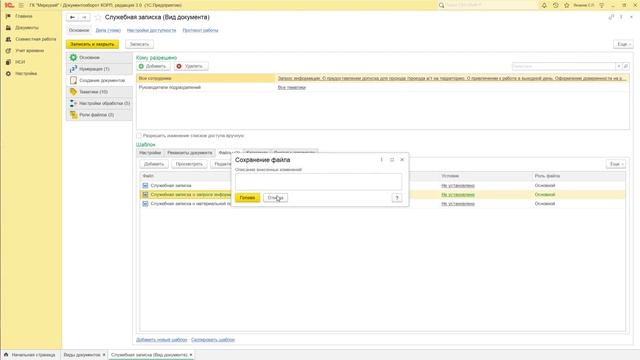This screenshot has width=640, height=360.
Task: Click the 1C logo in title bar
Action: tap(9, 5)
